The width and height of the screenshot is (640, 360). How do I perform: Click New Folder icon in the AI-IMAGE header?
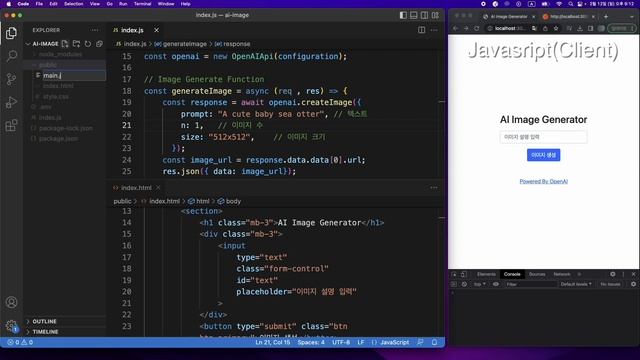(76, 44)
